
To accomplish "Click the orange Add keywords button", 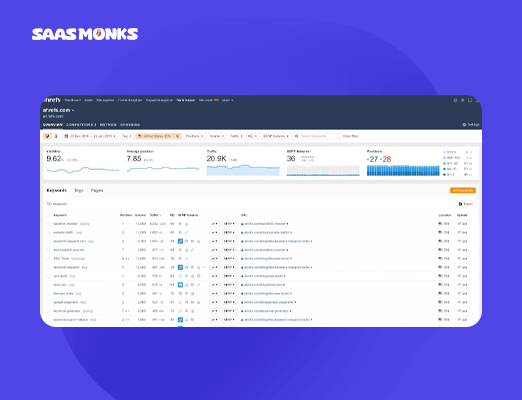I will point(463,190).
